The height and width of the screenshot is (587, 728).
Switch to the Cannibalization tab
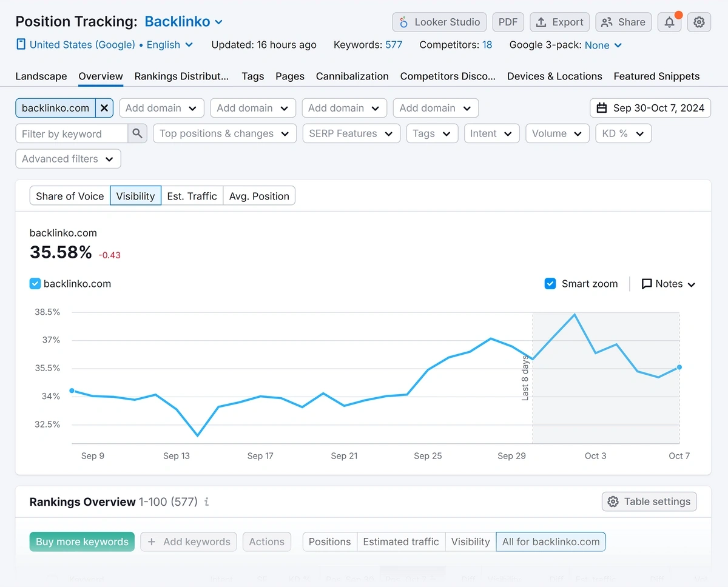pyautogui.click(x=352, y=76)
